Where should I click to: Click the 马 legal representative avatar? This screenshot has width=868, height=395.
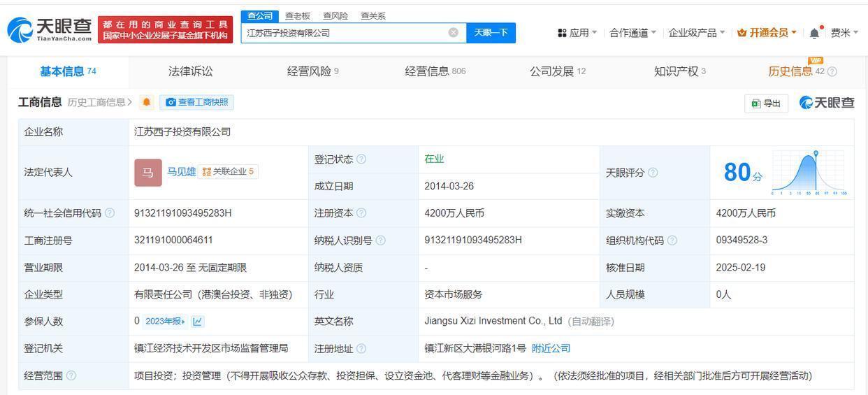tap(147, 173)
